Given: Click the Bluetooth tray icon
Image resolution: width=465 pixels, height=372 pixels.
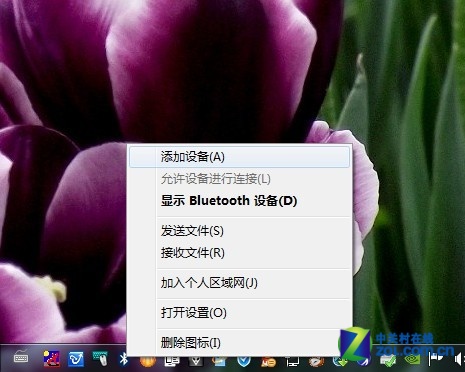Looking at the screenshot, I should coord(124,359).
